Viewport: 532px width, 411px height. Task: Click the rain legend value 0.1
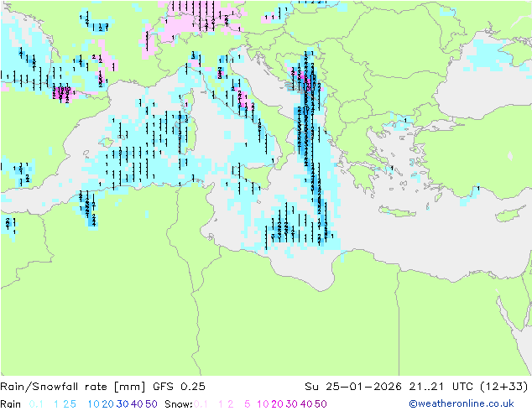(36, 404)
